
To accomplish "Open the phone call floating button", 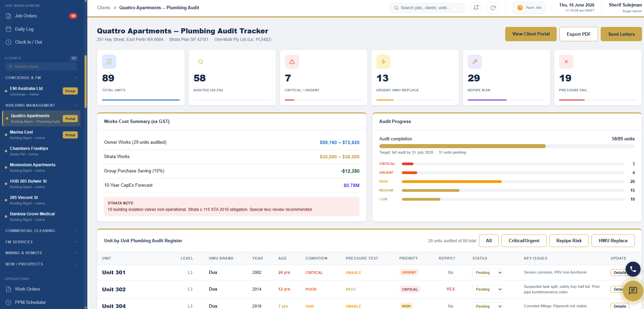I will pyautogui.click(x=633, y=269).
